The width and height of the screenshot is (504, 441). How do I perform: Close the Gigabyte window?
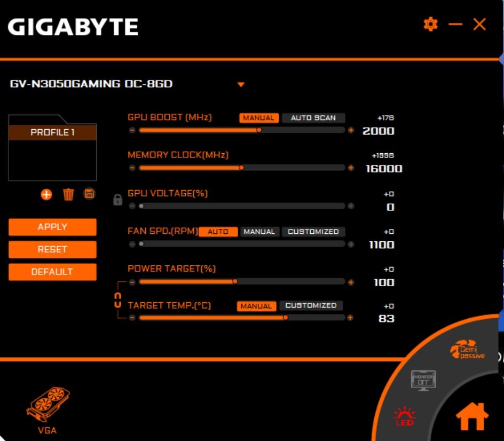click(479, 25)
